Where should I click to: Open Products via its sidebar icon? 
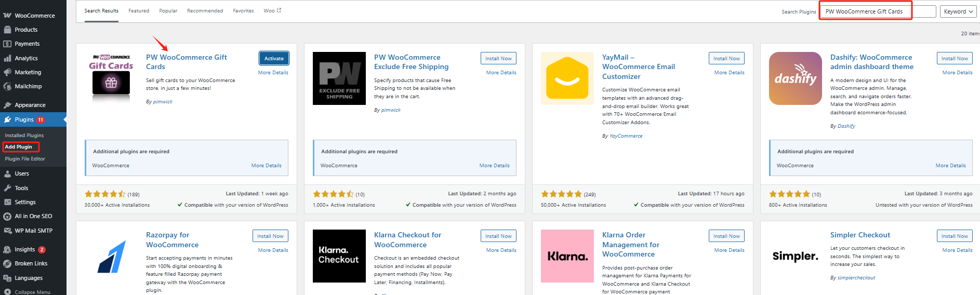click(7, 30)
